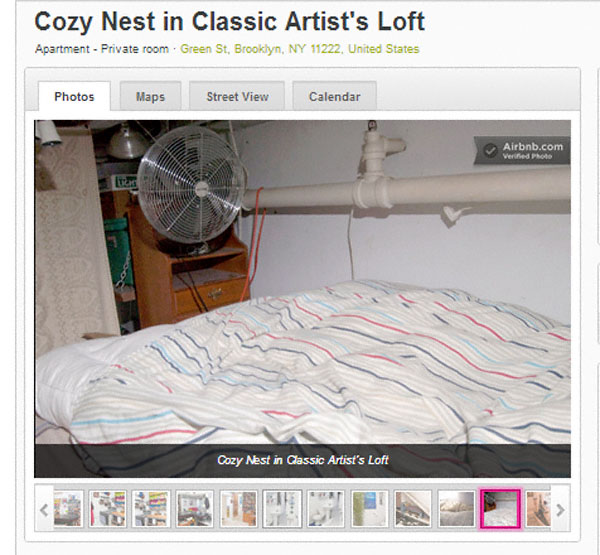Select the Photos tab
The image size is (600, 555).
pyautogui.click(x=74, y=96)
